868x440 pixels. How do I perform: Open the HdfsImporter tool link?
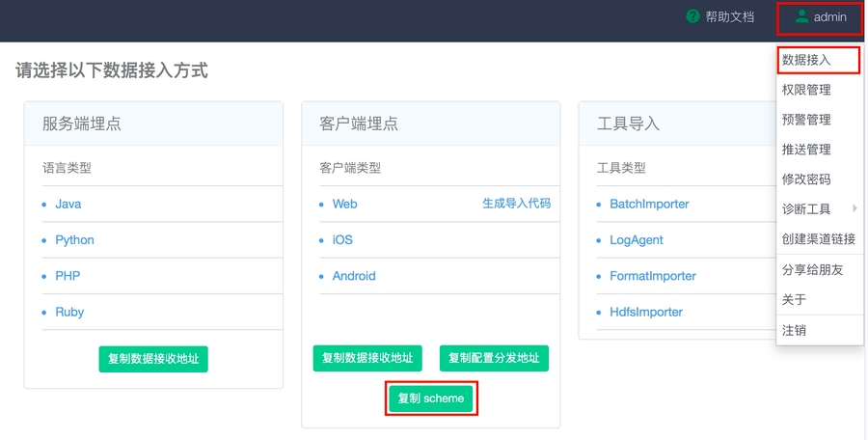pyautogui.click(x=645, y=312)
